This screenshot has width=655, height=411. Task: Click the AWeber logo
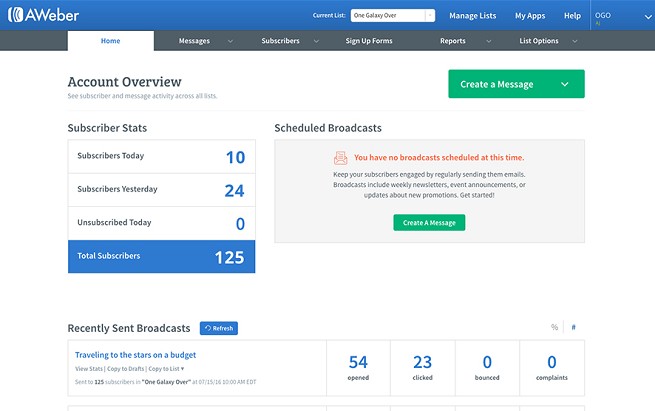pyautogui.click(x=43, y=15)
